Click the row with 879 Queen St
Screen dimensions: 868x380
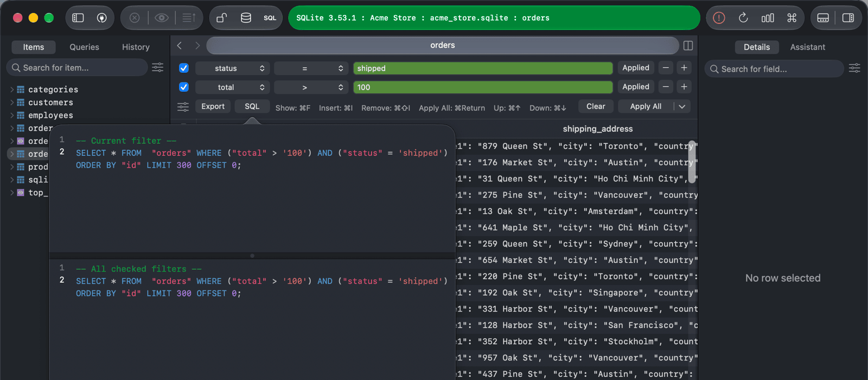tap(576, 146)
